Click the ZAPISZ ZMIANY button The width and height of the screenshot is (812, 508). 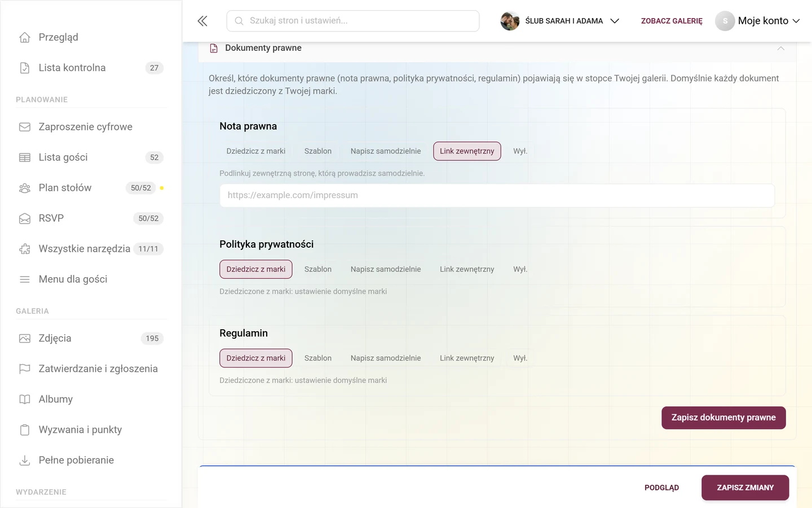point(745,488)
